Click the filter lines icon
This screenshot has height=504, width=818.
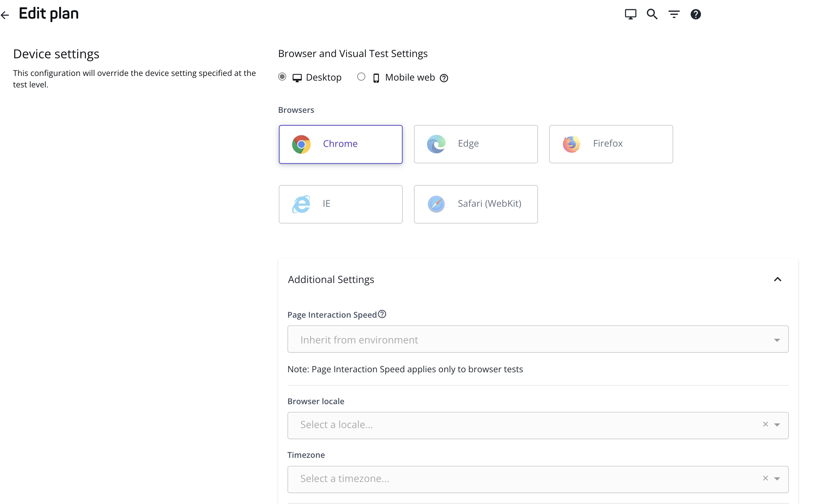[x=674, y=14]
